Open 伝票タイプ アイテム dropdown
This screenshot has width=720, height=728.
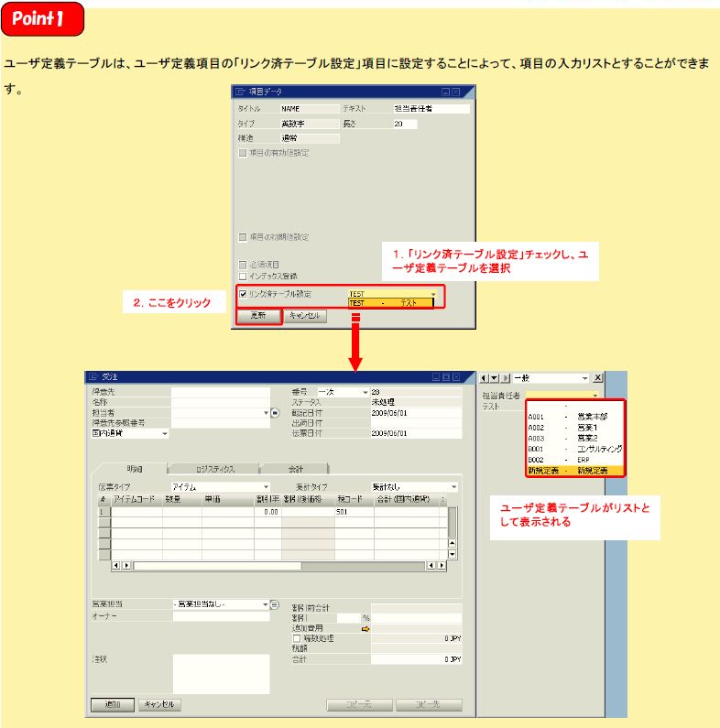click(266, 486)
